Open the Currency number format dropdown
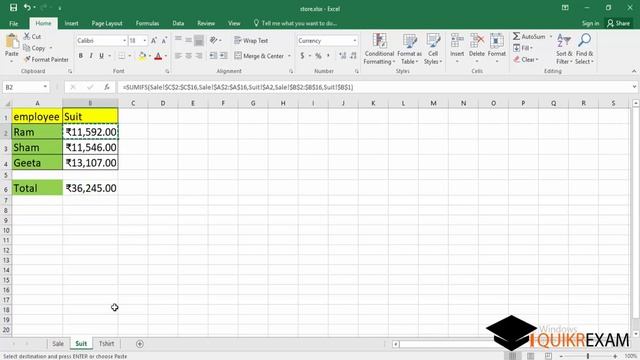640x360 pixels. tap(354, 40)
